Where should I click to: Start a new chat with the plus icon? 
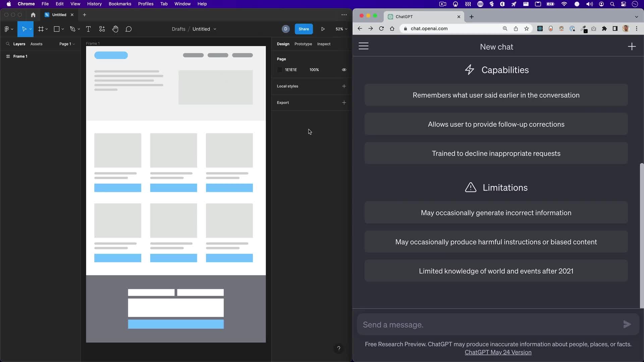pos(632,46)
